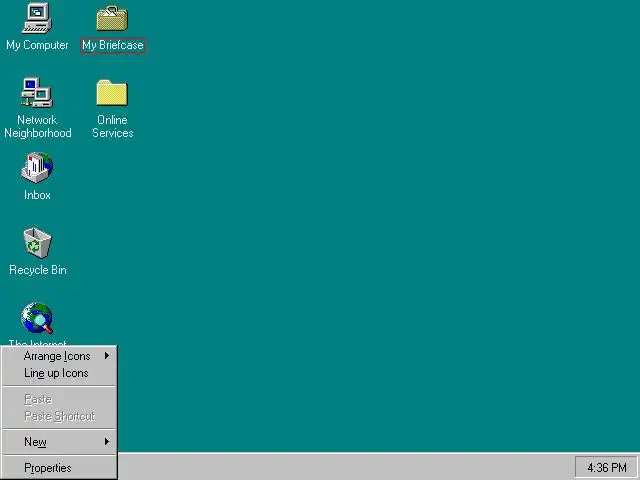Click the Network Neighborhood icon
The image size is (640, 480).
[37, 93]
